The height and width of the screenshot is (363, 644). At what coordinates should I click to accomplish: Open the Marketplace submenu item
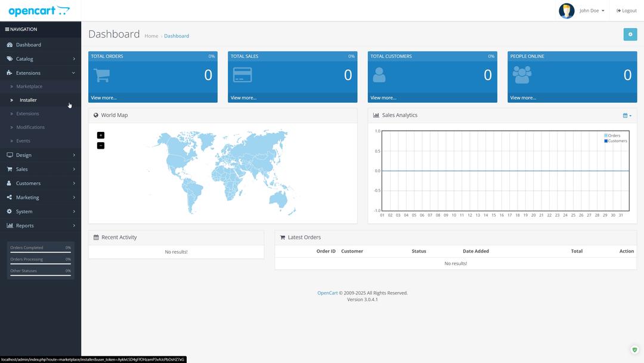29,87
